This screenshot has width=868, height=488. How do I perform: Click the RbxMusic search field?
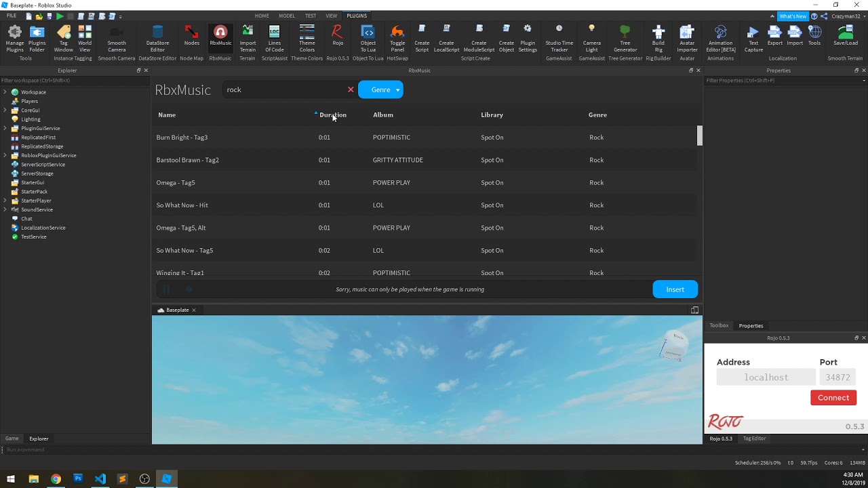285,89
